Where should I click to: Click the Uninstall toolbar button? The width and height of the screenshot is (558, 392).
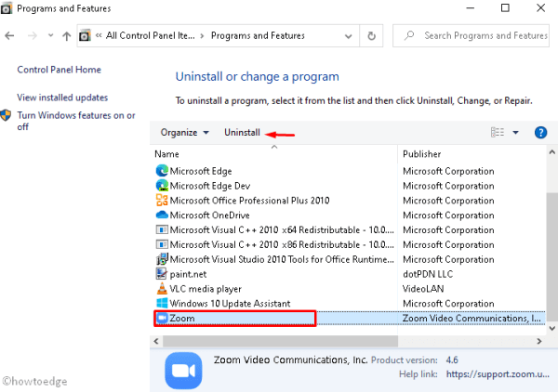(x=242, y=133)
